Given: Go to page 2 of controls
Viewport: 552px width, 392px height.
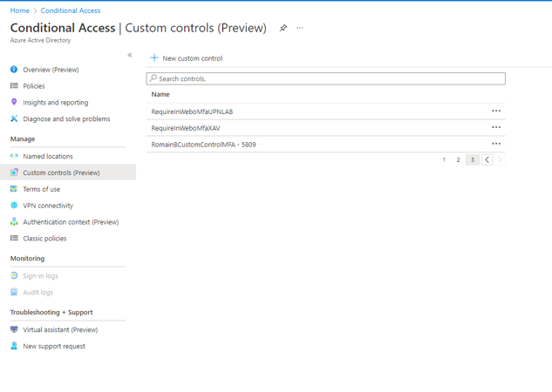Looking at the screenshot, I should tap(458, 160).
